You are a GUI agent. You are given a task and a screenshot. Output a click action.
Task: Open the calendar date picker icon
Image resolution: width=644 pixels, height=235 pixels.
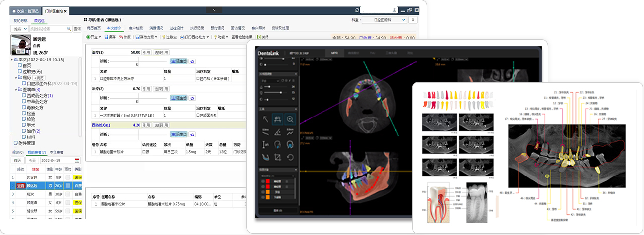77,161
